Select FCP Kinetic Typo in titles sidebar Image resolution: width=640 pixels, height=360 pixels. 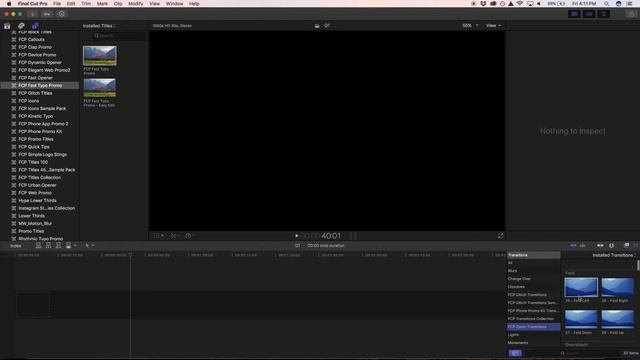tap(36, 116)
